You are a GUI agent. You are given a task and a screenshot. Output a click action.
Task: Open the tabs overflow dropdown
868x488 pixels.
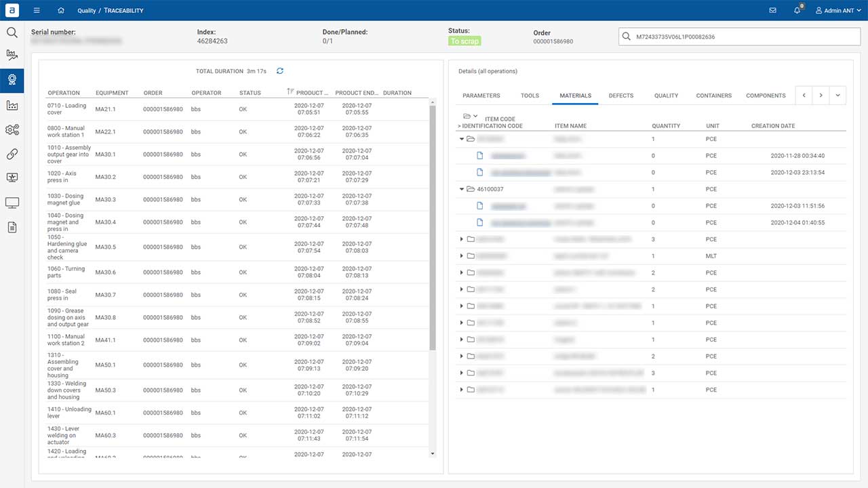[x=837, y=96]
